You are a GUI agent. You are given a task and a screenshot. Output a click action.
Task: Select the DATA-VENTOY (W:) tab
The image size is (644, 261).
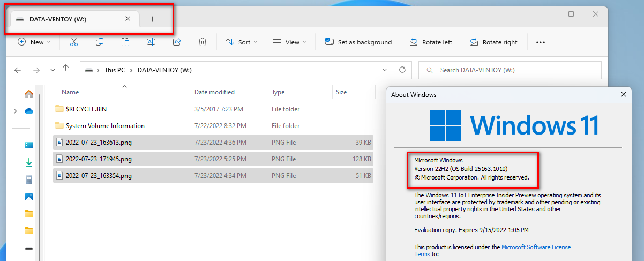73,19
